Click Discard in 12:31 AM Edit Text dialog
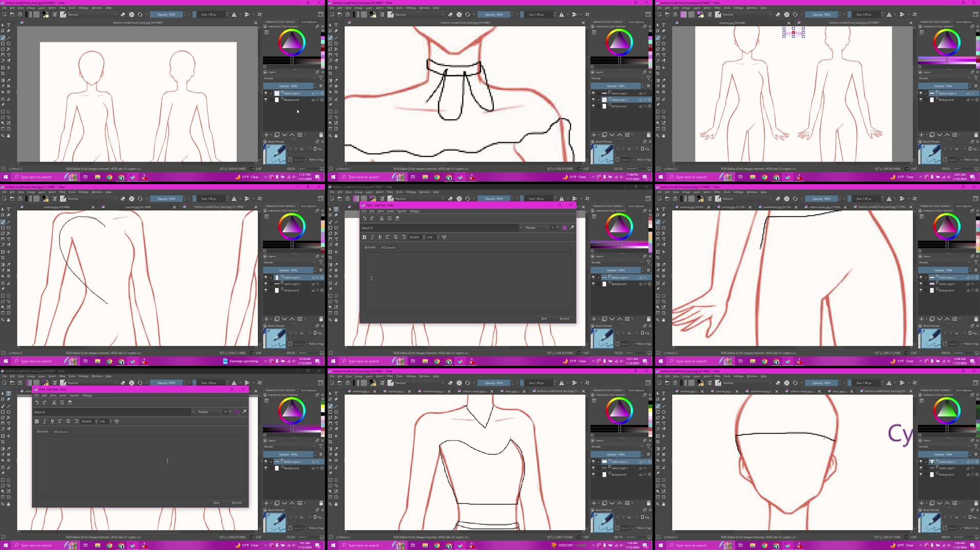 (x=564, y=319)
